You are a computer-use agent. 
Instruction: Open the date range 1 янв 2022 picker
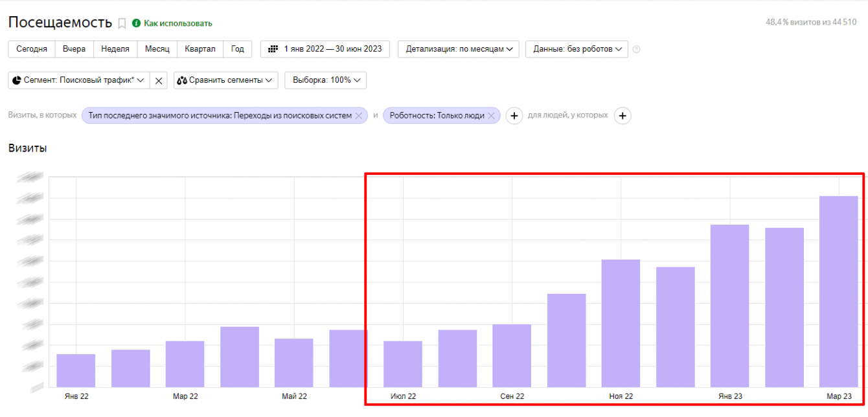tap(325, 49)
